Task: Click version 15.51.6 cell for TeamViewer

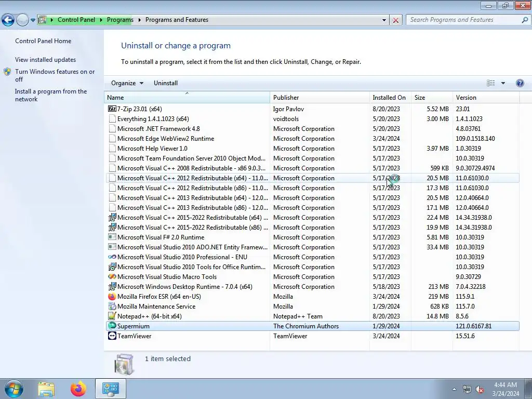Action: [x=465, y=336]
